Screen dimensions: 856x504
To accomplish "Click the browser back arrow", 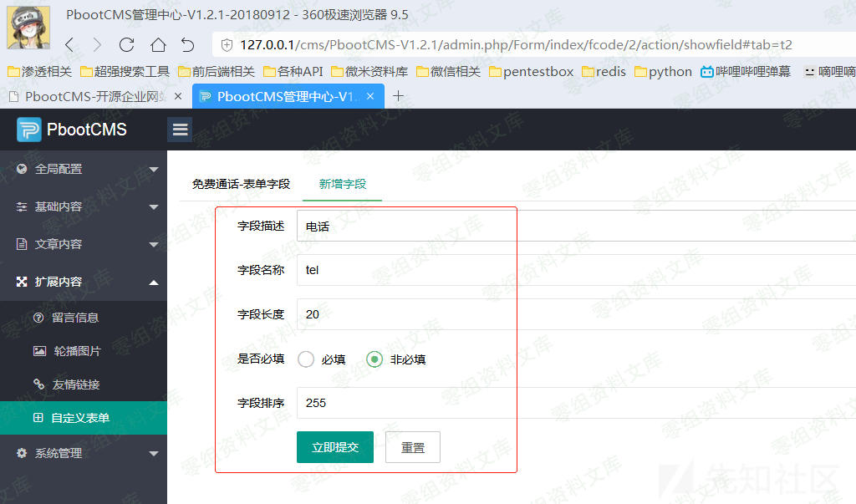I will click(x=69, y=44).
